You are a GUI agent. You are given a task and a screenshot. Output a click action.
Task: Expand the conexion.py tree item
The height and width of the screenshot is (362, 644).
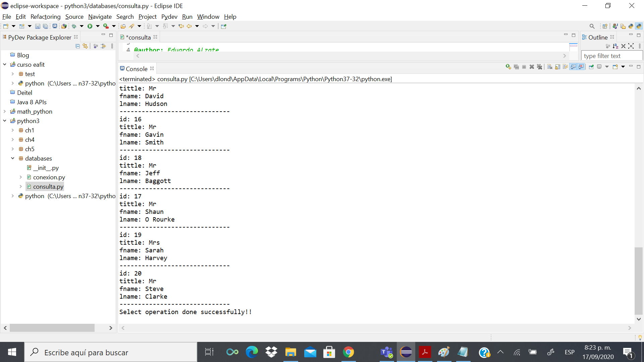coord(21,177)
